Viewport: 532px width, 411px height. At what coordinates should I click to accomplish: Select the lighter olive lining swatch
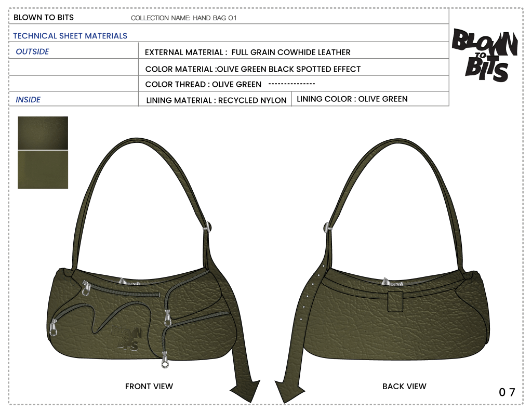pyautogui.click(x=43, y=169)
